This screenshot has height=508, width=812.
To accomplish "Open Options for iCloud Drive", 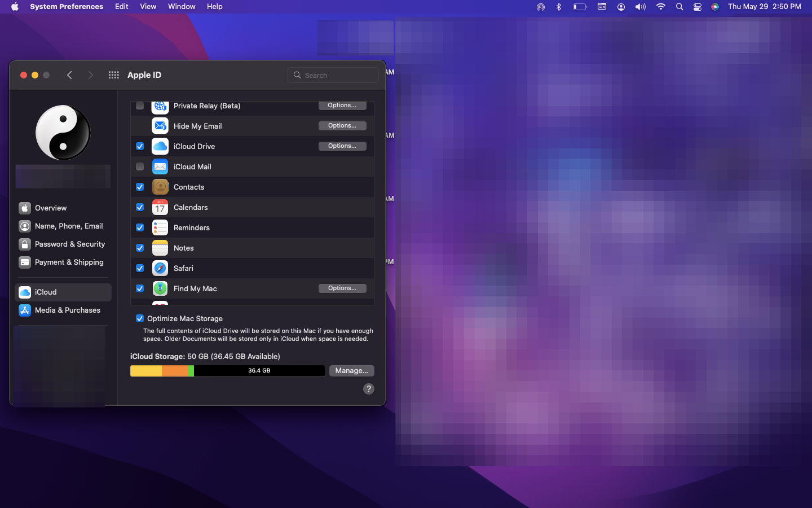I will (342, 146).
